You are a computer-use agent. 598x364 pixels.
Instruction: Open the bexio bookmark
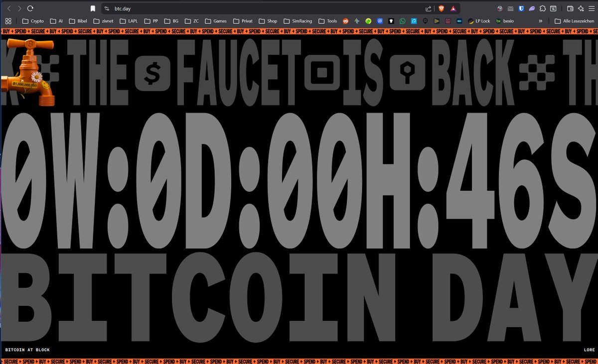point(505,21)
